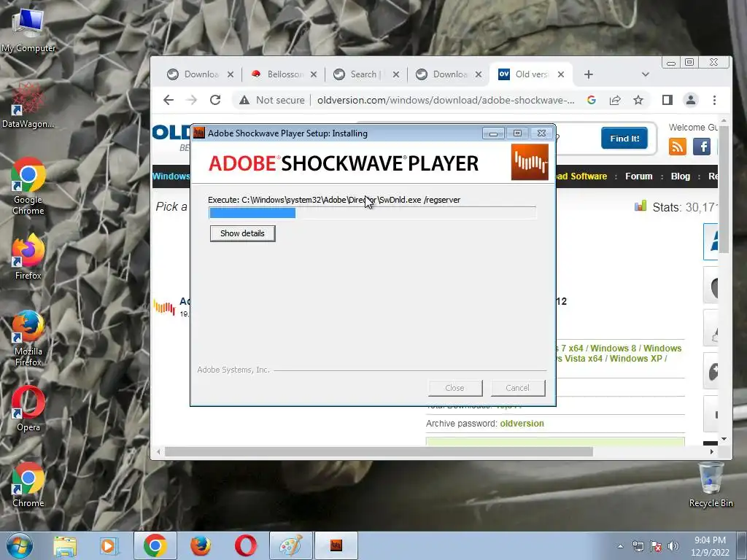Open the Chrome desktop shortcut near the taskbar
747x560 pixels.
click(28, 485)
